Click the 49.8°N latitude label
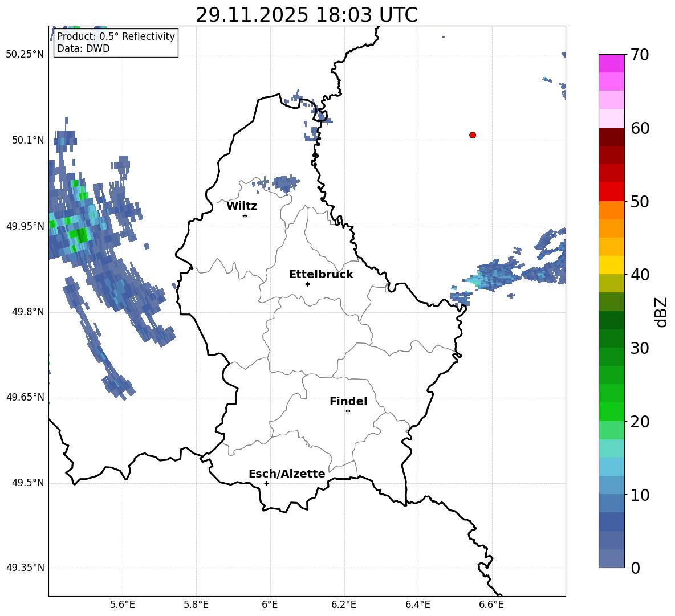This screenshot has width=675, height=616. click(28, 312)
